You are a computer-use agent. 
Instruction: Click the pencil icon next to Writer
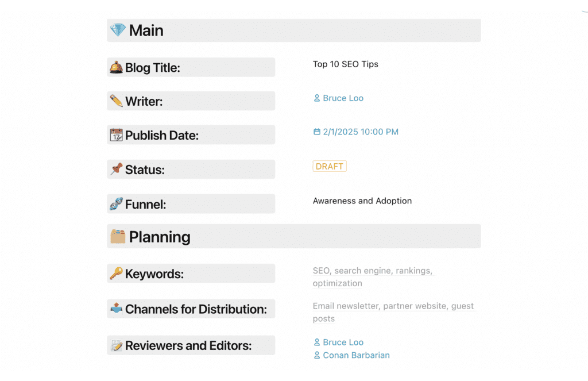(x=116, y=101)
